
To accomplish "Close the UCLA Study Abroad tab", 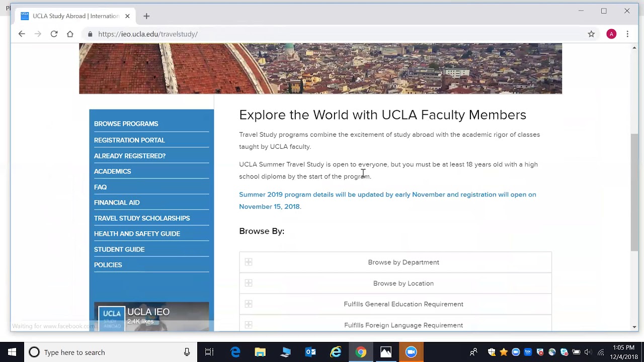I will click(x=127, y=16).
